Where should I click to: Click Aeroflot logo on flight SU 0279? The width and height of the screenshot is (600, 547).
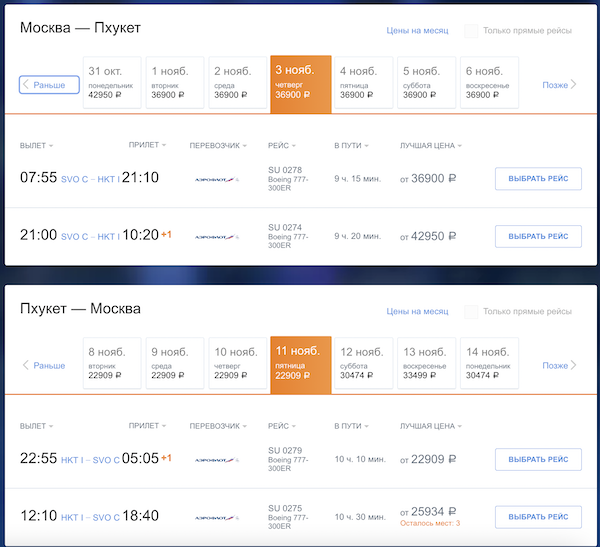tap(216, 460)
